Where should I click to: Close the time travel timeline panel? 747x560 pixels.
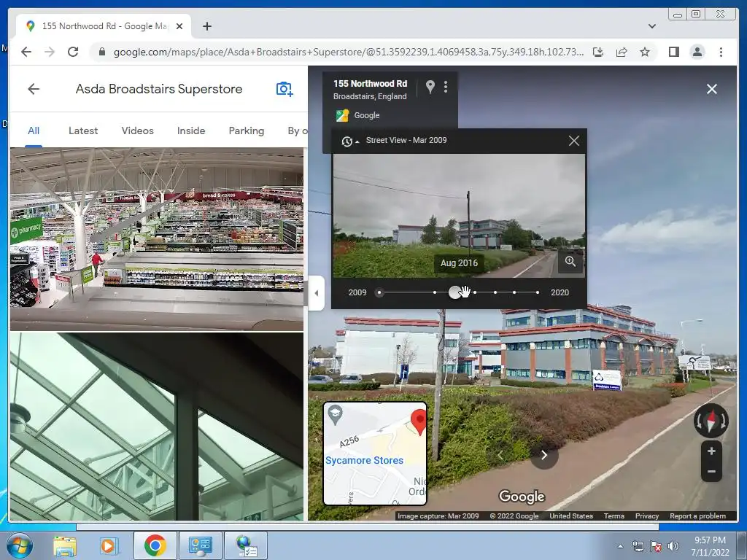574,141
